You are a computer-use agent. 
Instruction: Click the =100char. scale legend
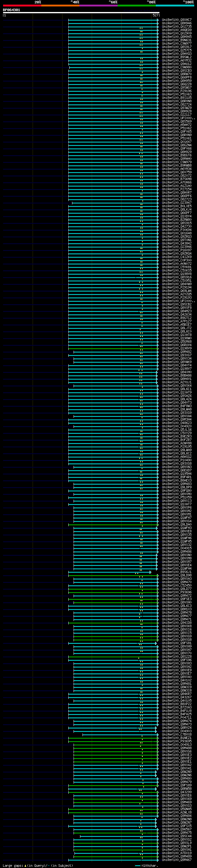pos(146,865)
